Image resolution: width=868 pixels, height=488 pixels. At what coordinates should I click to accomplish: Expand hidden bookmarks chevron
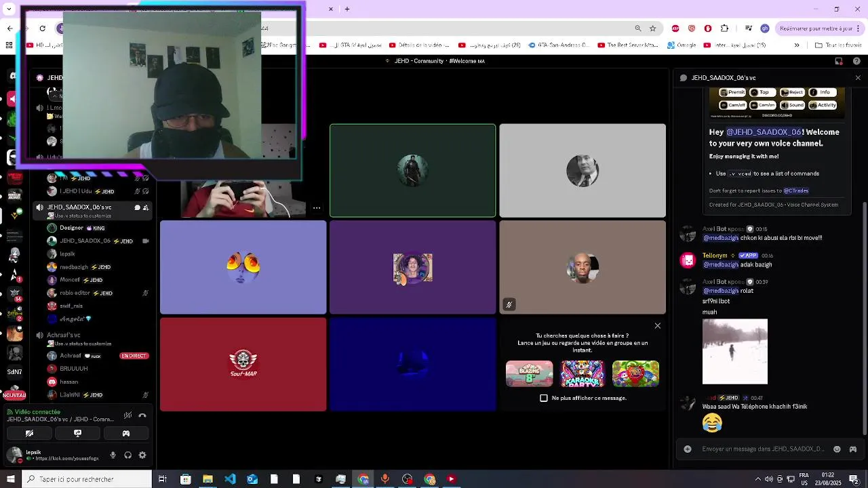(797, 45)
